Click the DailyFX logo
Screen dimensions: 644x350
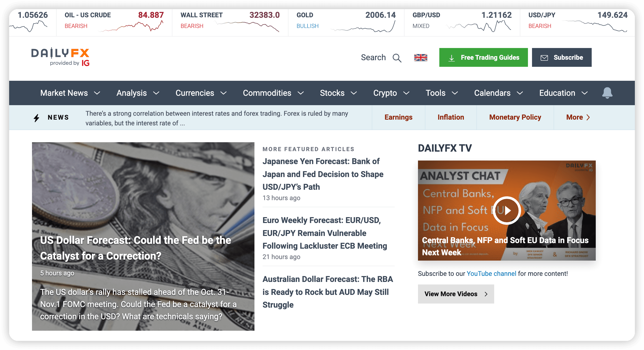point(60,57)
